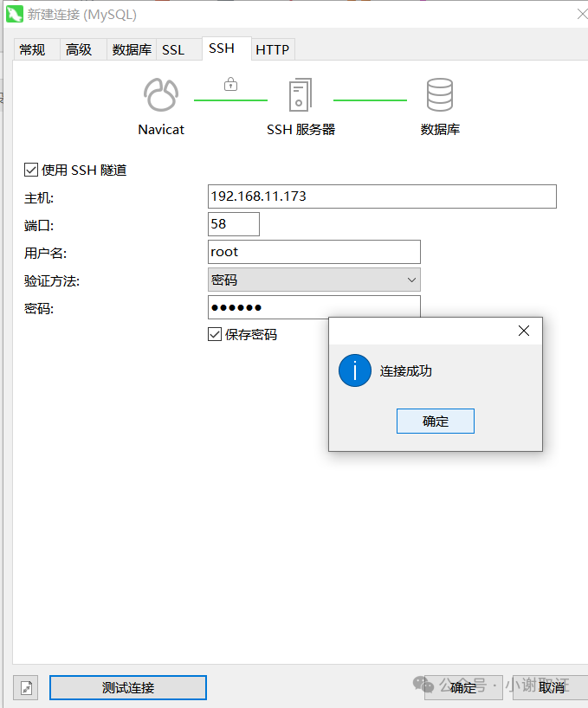Click the 密码 password field
Viewport: 588px width, 708px height.
coord(314,307)
